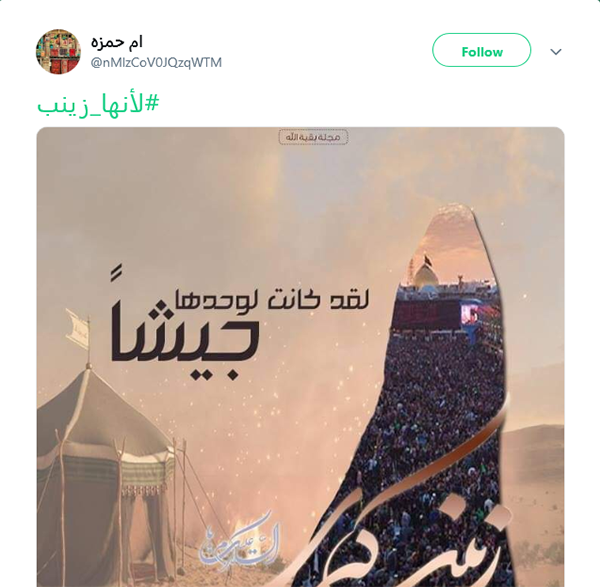Click the campfire glow beside the tent
The image size is (600, 587).
239,528
